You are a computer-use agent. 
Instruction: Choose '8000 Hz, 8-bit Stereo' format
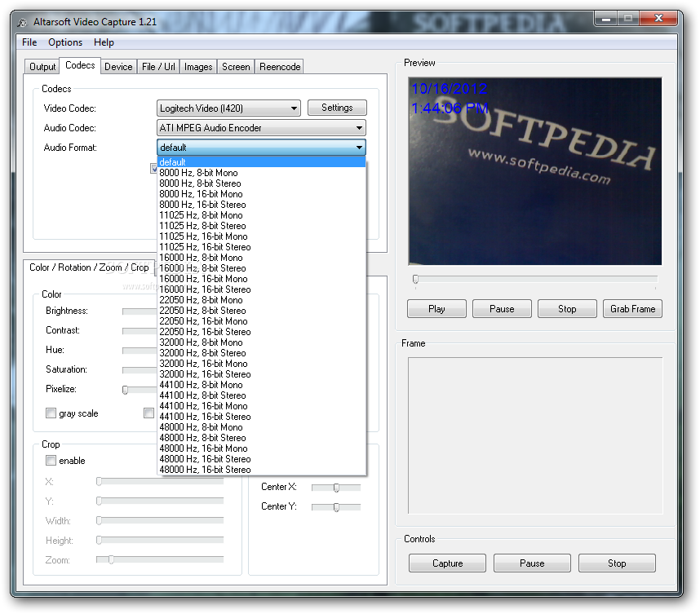(x=261, y=183)
